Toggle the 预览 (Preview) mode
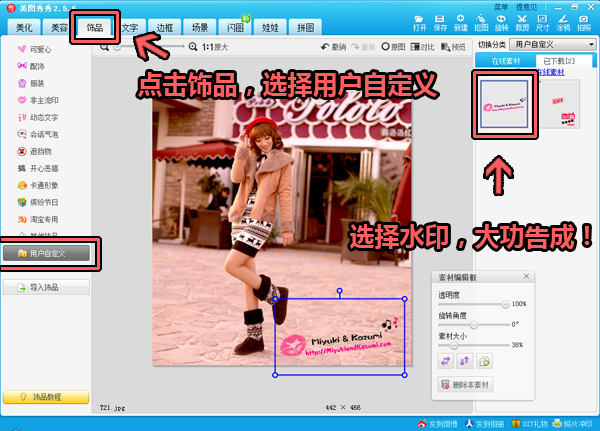The width and height of the screenshot is (600, 431). (453, 47)
